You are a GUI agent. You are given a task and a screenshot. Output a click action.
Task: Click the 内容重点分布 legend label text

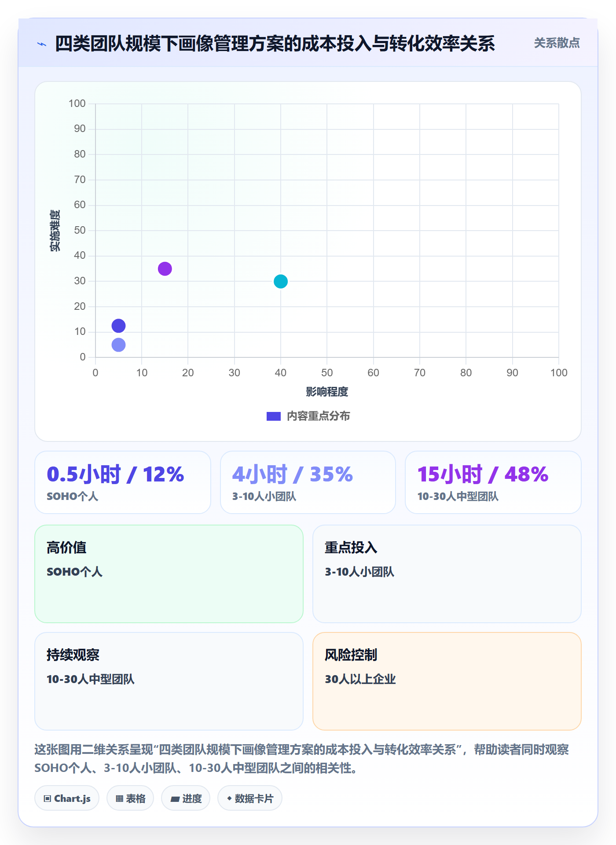(318, 416)
